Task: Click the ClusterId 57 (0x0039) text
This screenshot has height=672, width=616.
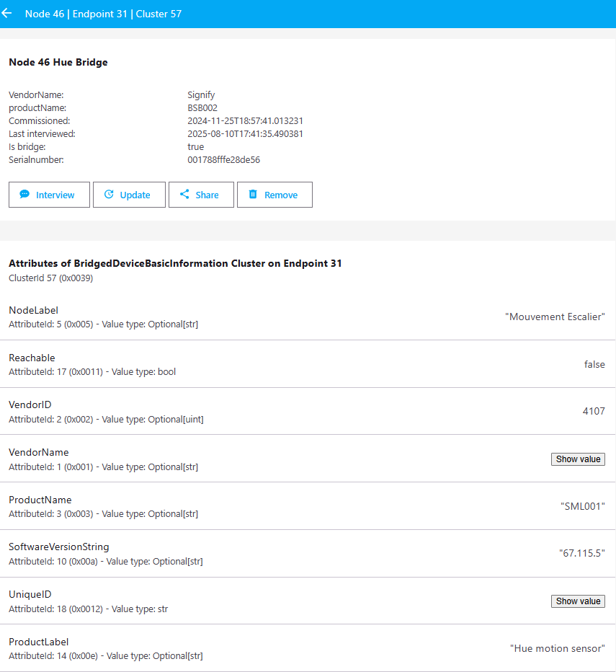Action: [x=51, y=278]
